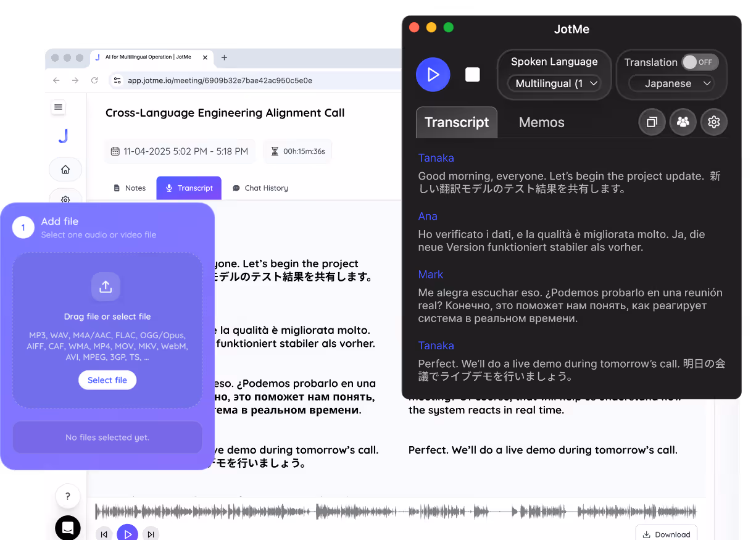Click the Cross-Language Engineering Alignment Call title
756x540 pixels.
pos(225,113)
